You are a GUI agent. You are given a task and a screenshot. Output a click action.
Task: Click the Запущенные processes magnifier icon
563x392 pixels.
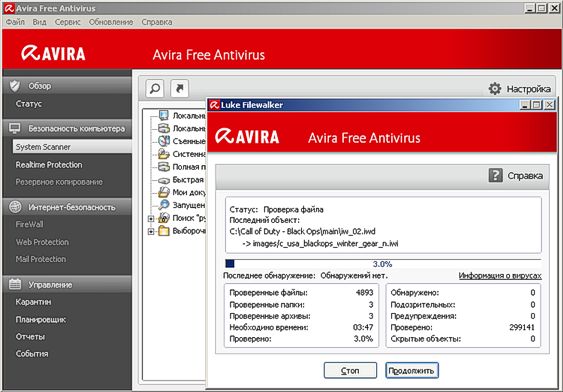pyautogui.click(x=164, y=205)
